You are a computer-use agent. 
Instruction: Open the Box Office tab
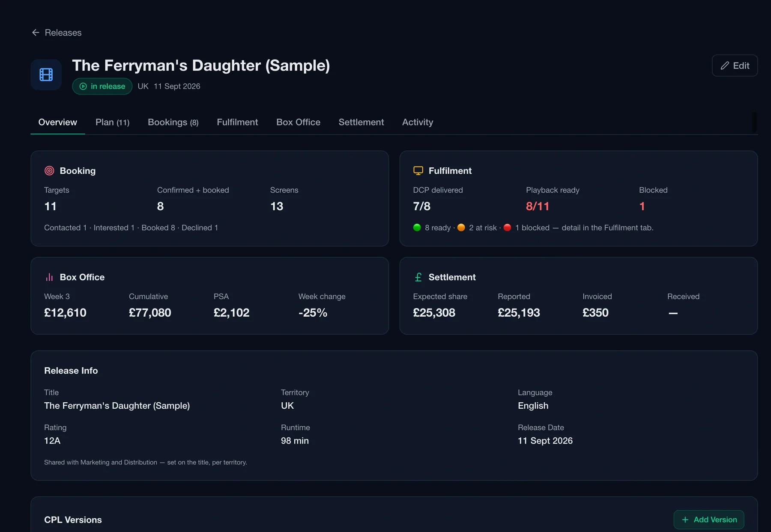298,122
